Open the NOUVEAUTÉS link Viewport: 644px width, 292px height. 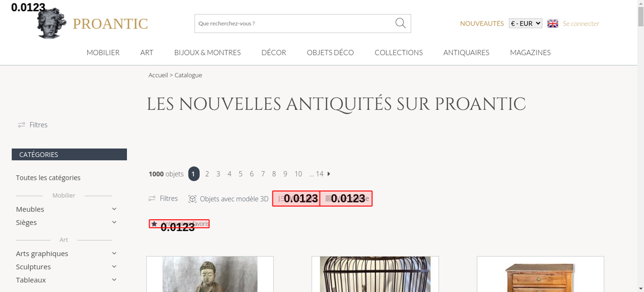(x=482, y=23)
